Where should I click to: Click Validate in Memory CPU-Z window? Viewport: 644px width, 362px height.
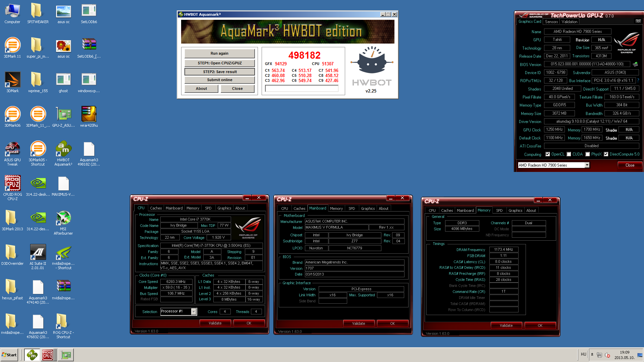point(506,325)
